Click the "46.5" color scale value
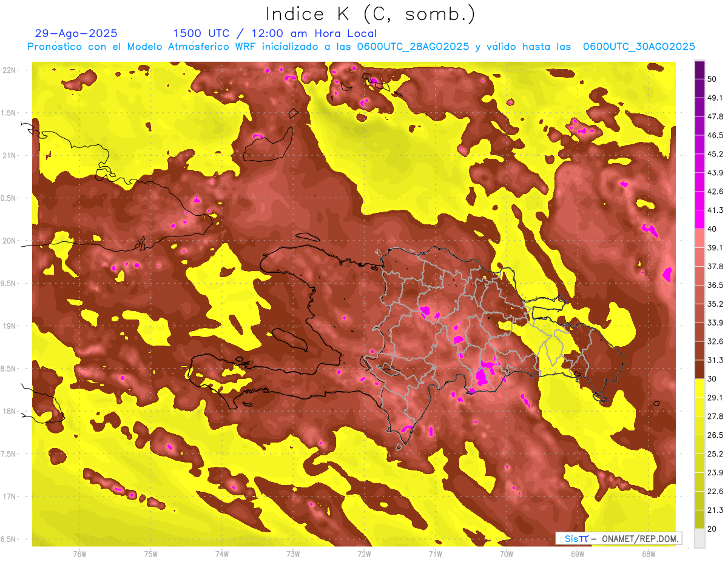This screenshot has height=562, width=728. click(x=715, y=135)
